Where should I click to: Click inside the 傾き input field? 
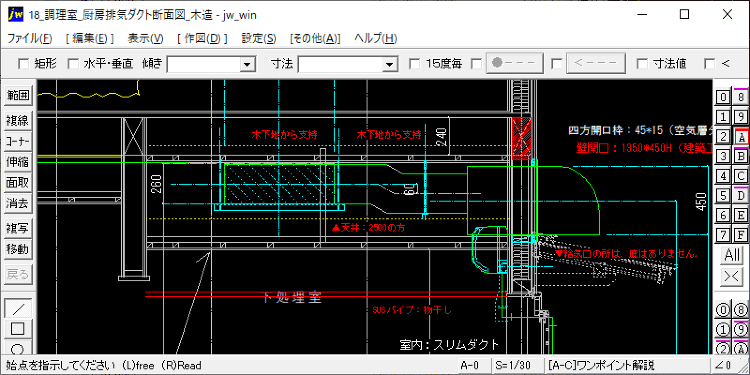pos(204,64)
